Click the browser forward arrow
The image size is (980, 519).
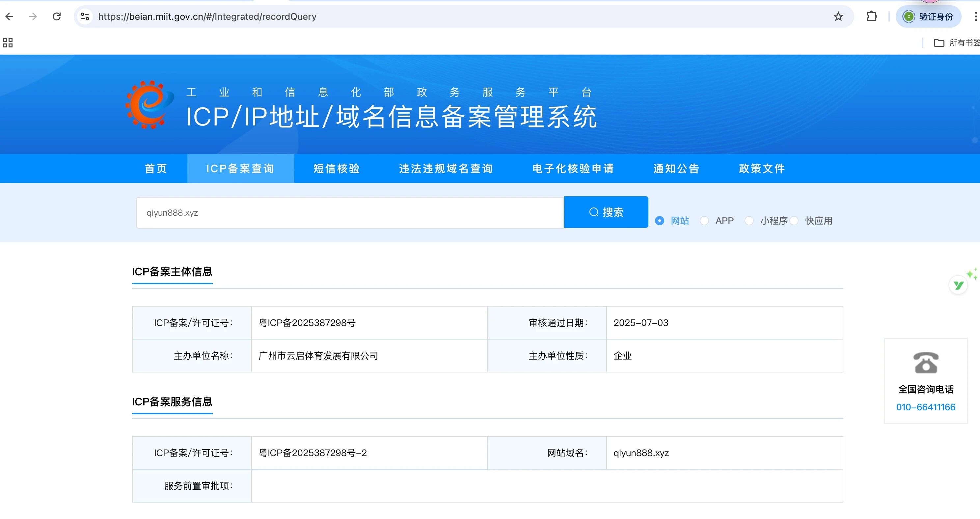(x=33, y=16)
